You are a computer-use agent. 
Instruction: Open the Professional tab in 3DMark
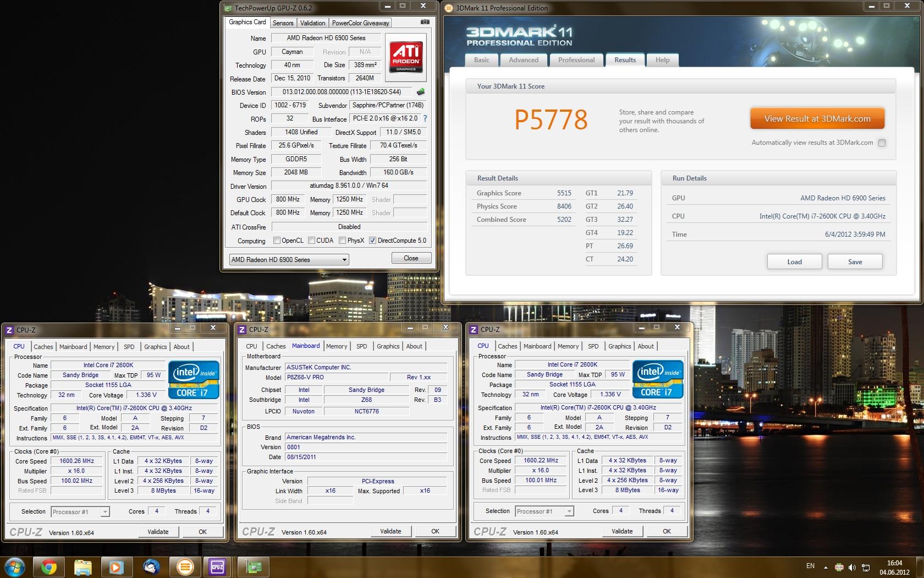(x=576, y=60)
